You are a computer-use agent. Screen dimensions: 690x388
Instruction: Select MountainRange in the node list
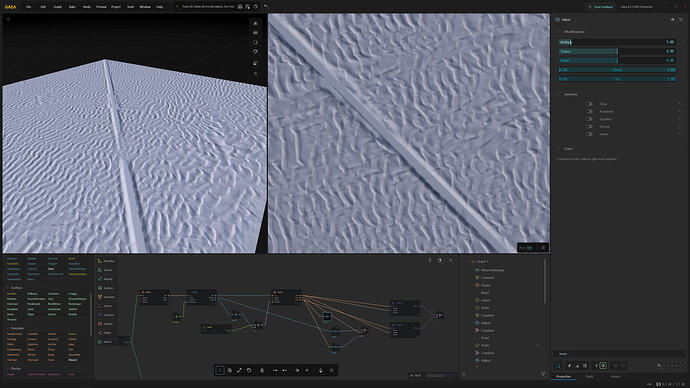click(492, 270)
